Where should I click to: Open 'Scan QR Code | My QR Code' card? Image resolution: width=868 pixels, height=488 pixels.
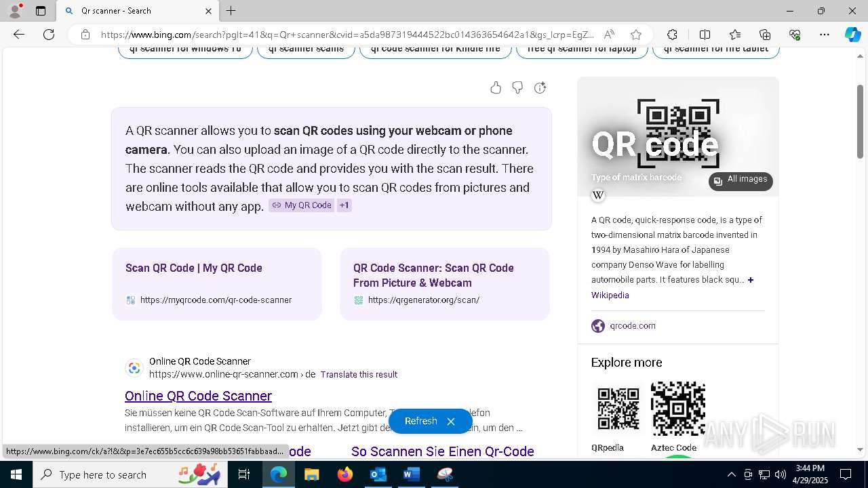[217, 283]
